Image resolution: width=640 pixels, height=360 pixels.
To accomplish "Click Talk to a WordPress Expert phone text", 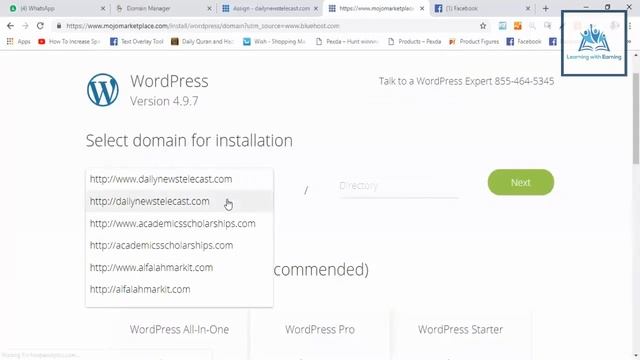I will click(466, 81).
